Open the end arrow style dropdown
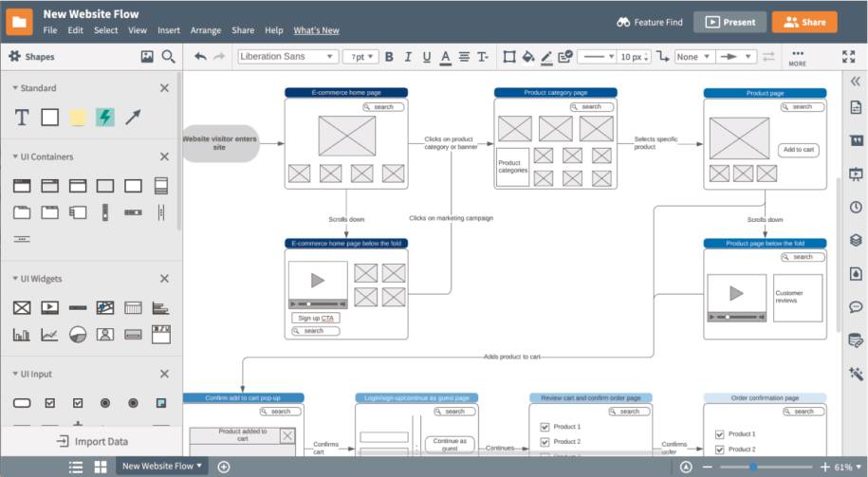 (x=736, y=57)
